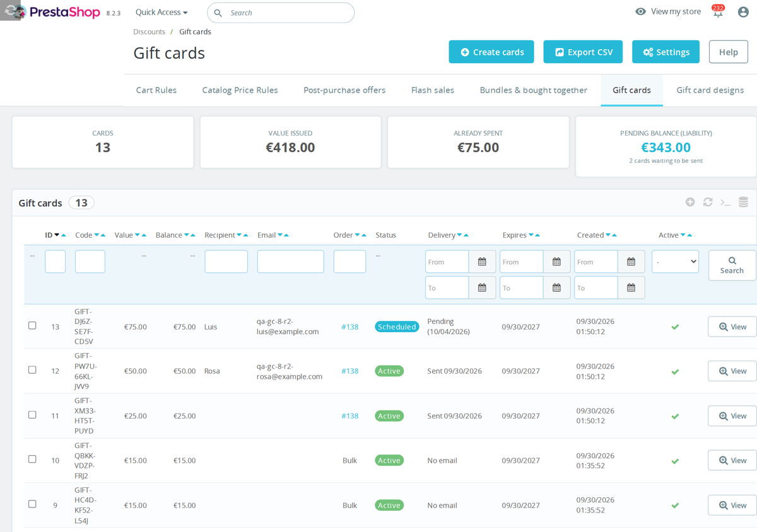Toggle active checkmark for card 11
This screenshot has height=532, width=757.
(x=675, y=416)
